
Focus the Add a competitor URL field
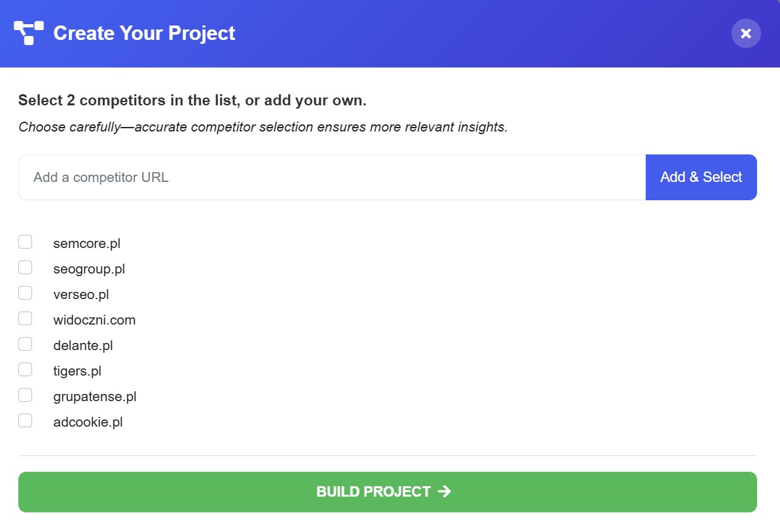[x=332, y=177]
